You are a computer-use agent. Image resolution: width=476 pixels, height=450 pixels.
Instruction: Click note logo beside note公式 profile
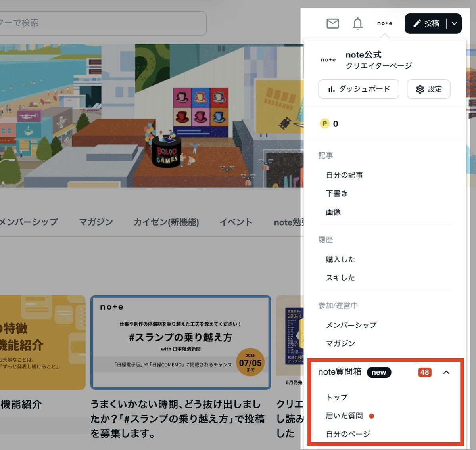point(328,60)
